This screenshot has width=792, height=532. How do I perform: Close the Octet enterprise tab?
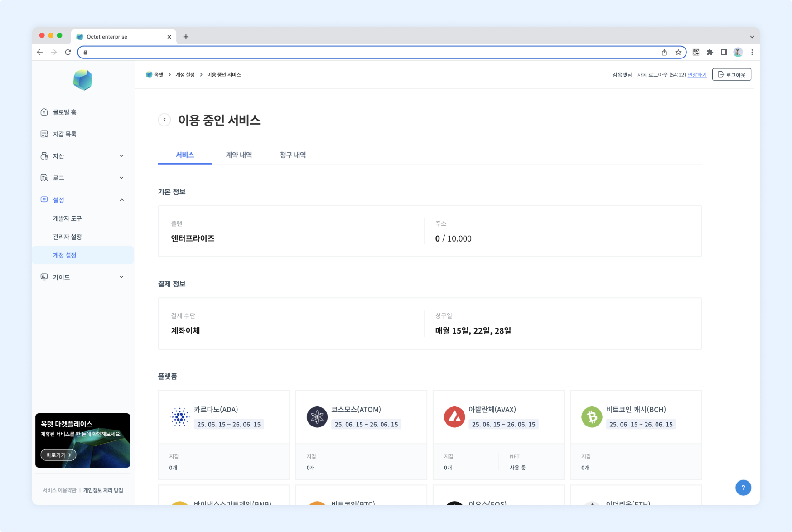click(169, 37)
